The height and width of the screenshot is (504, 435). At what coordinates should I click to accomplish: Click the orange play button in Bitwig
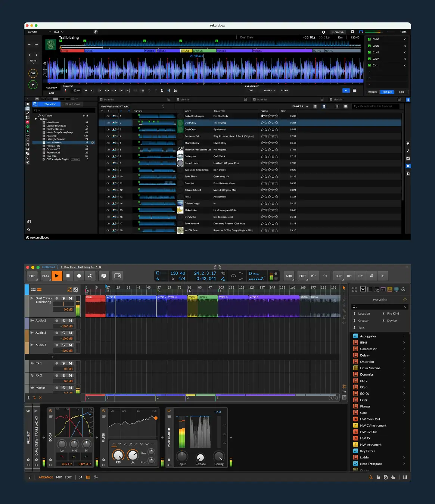[x=57, y=276]
